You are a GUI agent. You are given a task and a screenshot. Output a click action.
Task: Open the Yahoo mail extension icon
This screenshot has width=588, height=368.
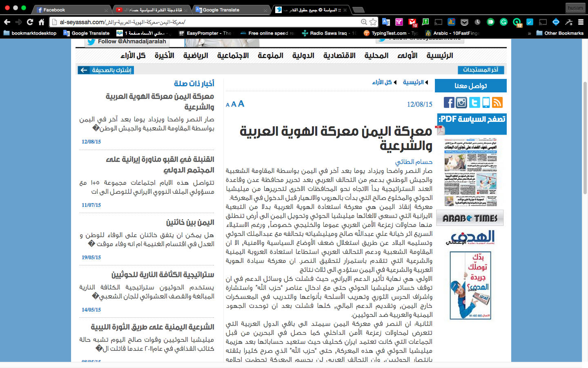tap(399, 22)
